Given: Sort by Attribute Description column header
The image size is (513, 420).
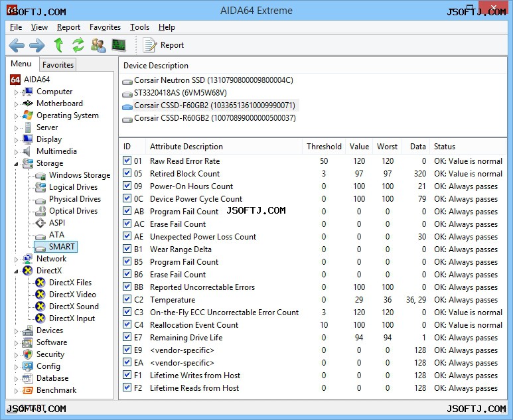Looking at the screenshot, I should [x=224, y=147].
